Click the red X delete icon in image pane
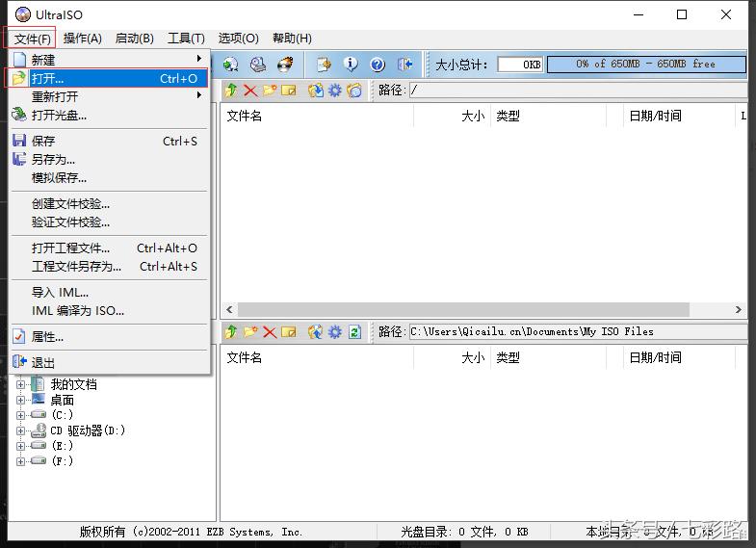The height and width of the screenshot is (548, 756). (x=250, y=91)
